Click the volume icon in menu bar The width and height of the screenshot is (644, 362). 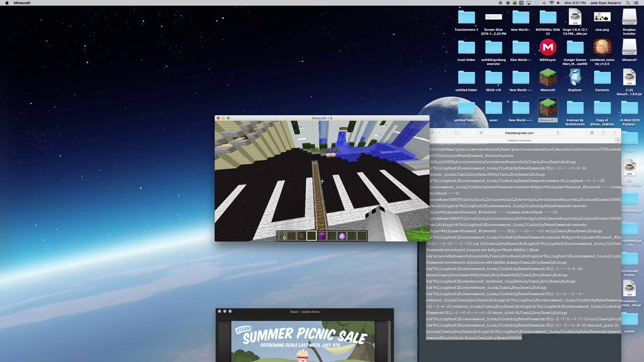click(559, 3)
